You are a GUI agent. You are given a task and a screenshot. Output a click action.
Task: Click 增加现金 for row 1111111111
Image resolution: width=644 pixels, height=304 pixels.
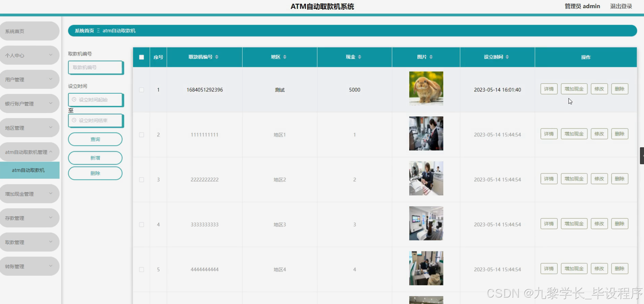pyautogui.click(x=574, y=134)
